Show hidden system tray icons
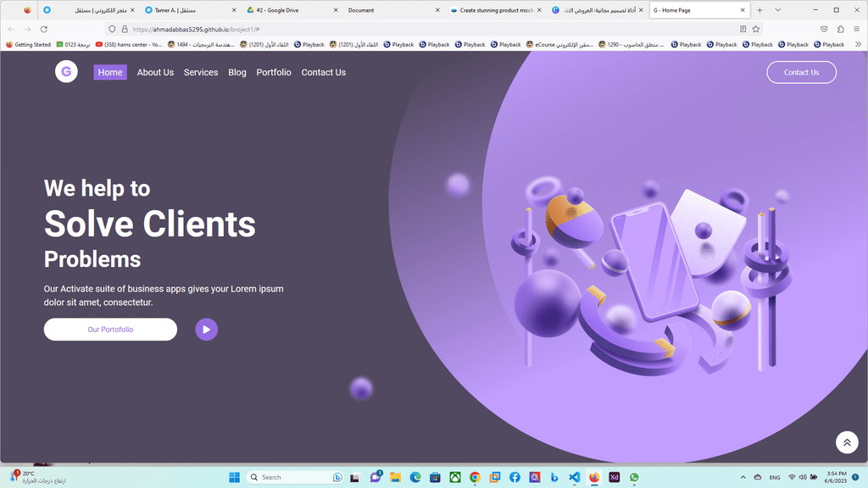The image size is (868, 488). point(743,477)
